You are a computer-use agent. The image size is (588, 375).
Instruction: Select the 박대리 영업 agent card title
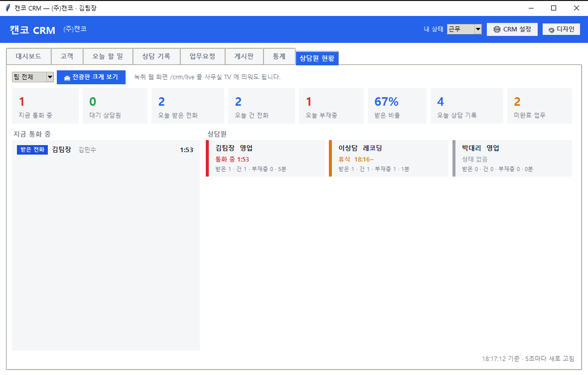point(480,148)
